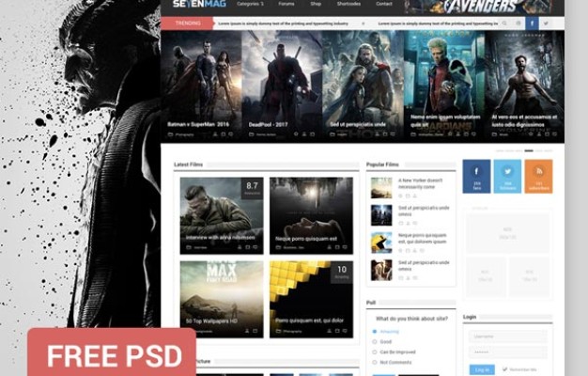Open the Wolverine 'At vero eos' slide
Screen dimensions: 588x376
point(525,86)
